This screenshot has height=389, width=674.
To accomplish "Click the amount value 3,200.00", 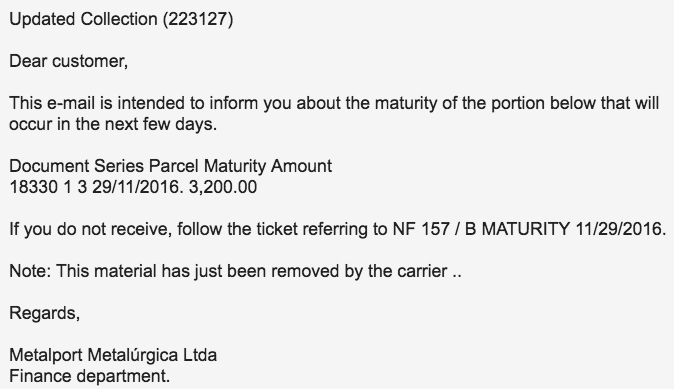I will click(223, 187).
